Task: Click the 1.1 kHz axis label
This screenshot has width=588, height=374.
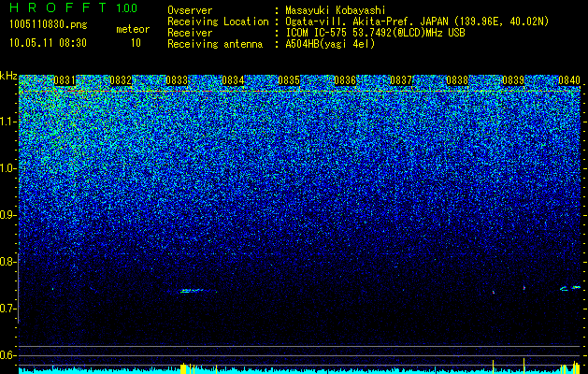Action: [x=8, y=122]
